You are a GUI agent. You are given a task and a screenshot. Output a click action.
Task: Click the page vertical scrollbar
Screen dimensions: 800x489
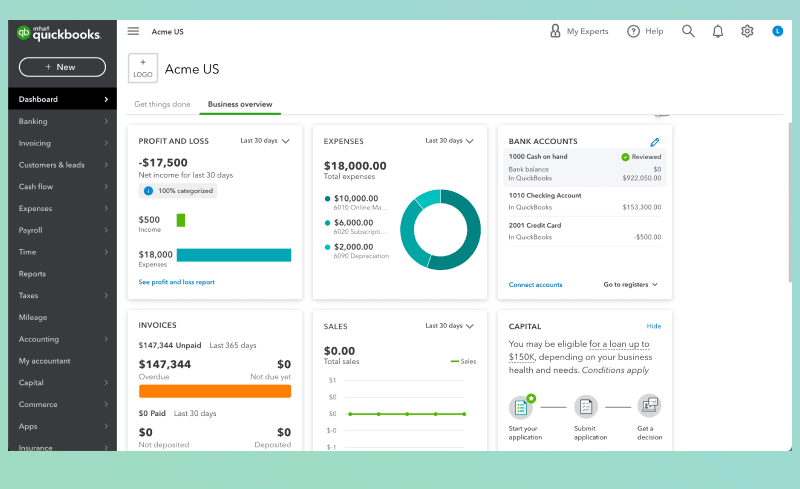(x=790, y=202)
